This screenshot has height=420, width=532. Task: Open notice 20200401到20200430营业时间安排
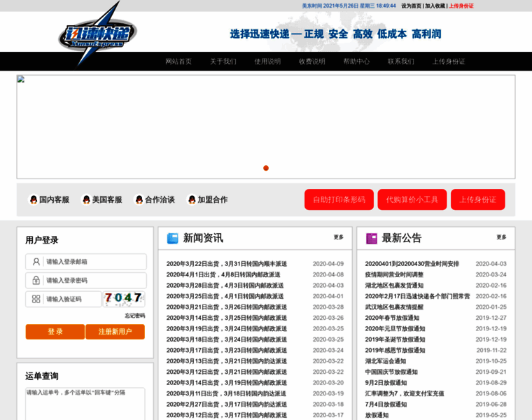[x=412, y=264]
